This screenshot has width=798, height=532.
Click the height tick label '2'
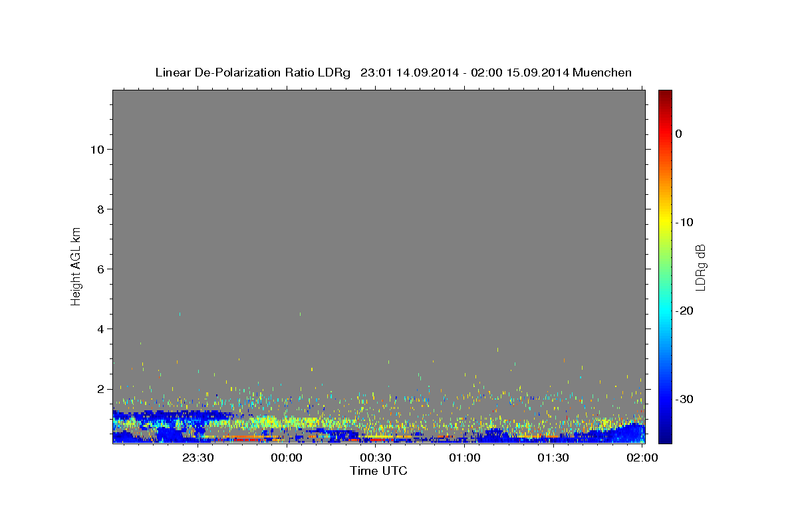point(99,389)
